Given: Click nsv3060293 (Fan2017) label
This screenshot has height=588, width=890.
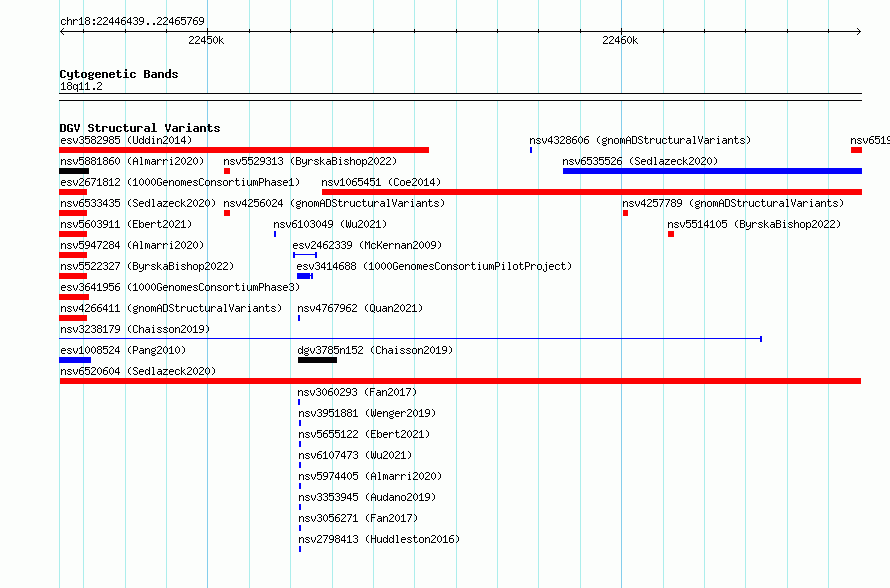Looking at the screenshot, I should (357, 392).
